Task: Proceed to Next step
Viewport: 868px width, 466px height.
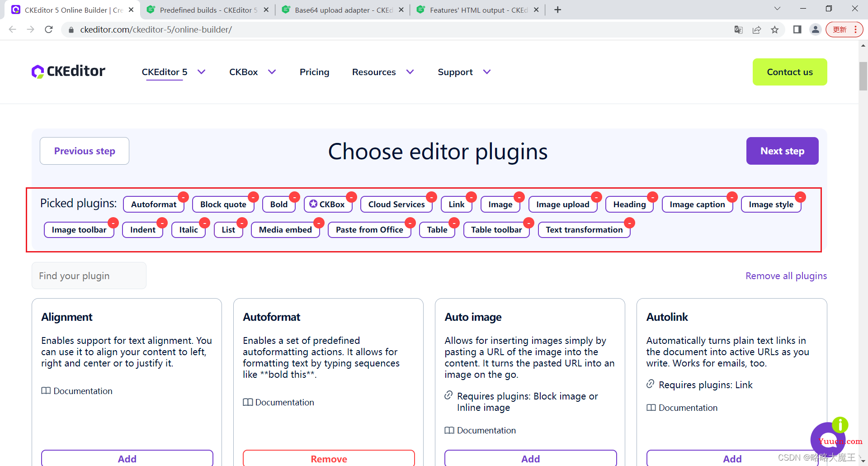Action: coord(782,151)
